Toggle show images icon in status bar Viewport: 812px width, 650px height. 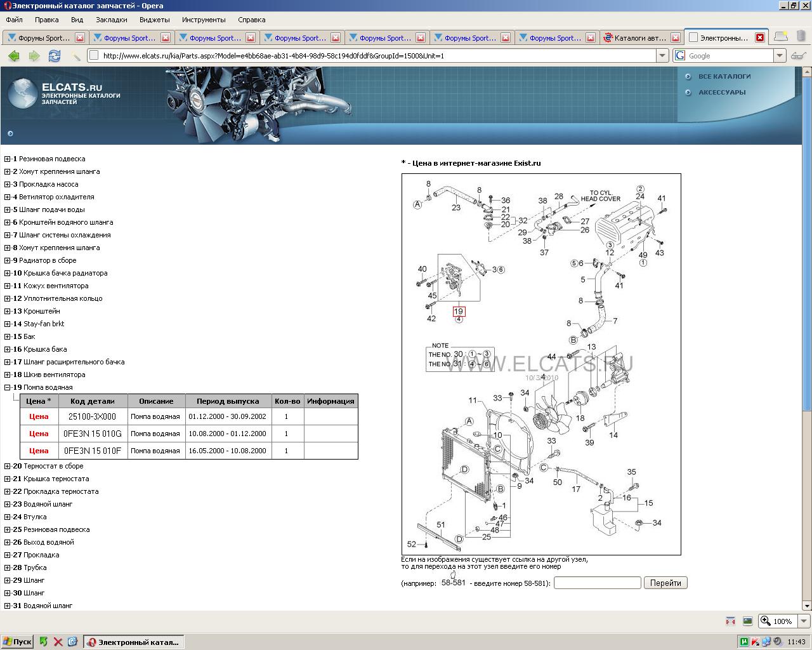click(747, 621)
